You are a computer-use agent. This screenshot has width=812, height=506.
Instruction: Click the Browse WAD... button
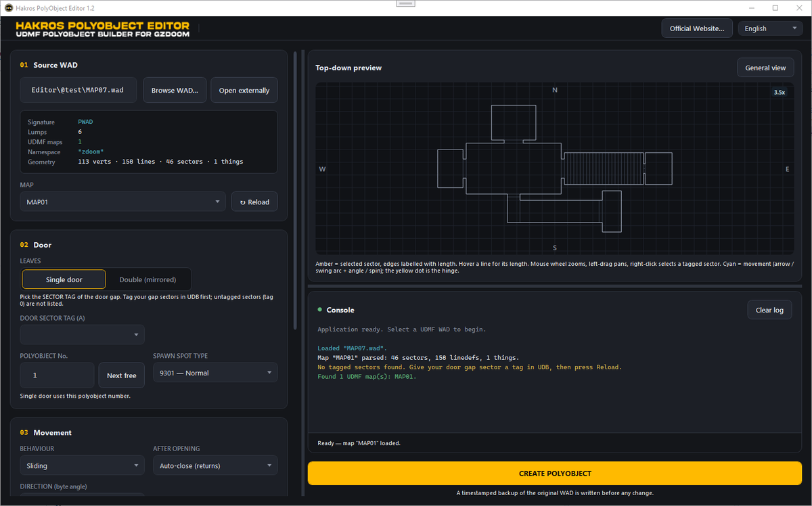(x=175, y=90)
